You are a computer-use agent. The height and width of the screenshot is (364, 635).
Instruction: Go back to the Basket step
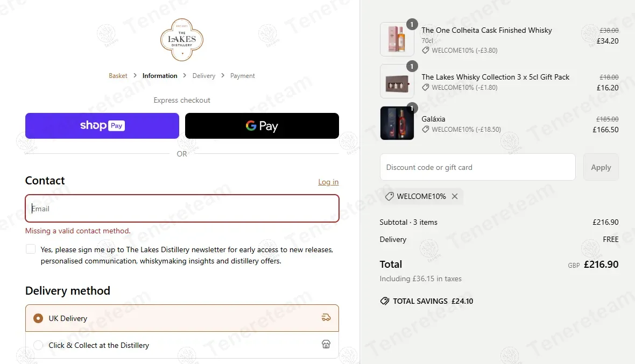point(118,76)
